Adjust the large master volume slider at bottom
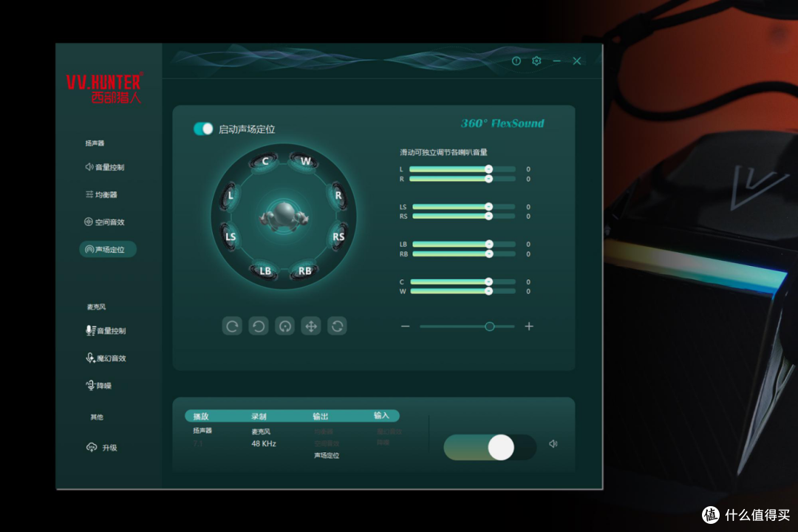Image resolution: width=798 pixels, height=532 pixels. [x=490, y=448]
